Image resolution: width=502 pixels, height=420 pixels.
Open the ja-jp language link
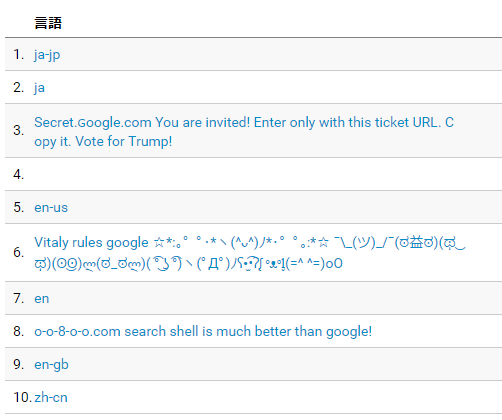(x=47, y=54)
